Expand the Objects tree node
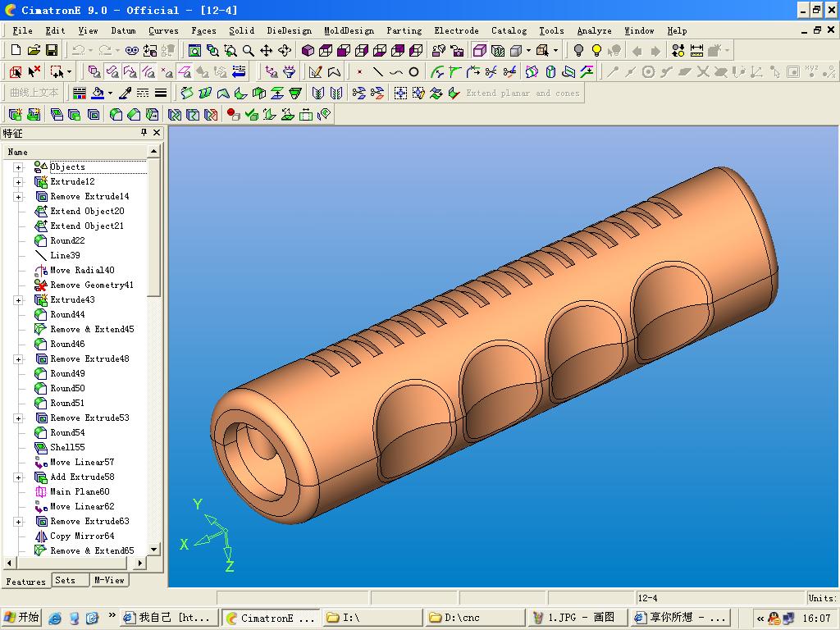840x630 pixels. pyautogui.click(x=18, y=167)
